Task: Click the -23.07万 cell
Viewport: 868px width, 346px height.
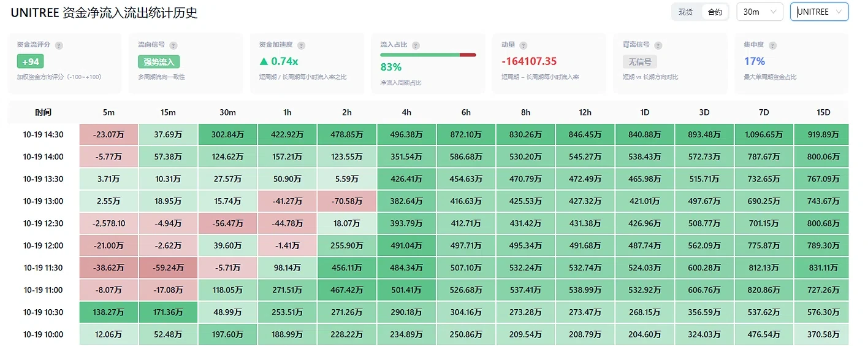Action: [x=108, y=134]
